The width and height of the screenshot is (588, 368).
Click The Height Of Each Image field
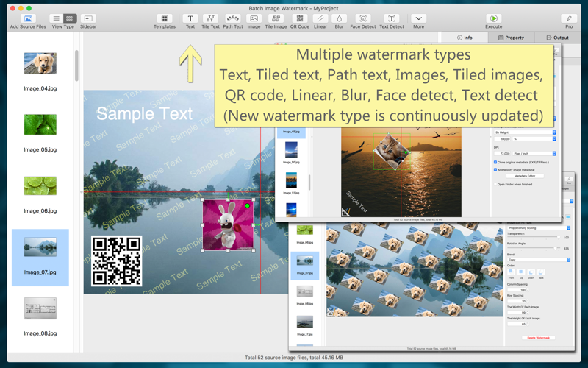point(517,324)
